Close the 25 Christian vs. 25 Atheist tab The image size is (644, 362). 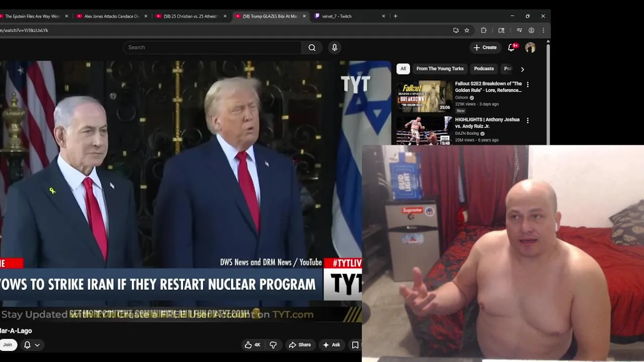point(225,16)
